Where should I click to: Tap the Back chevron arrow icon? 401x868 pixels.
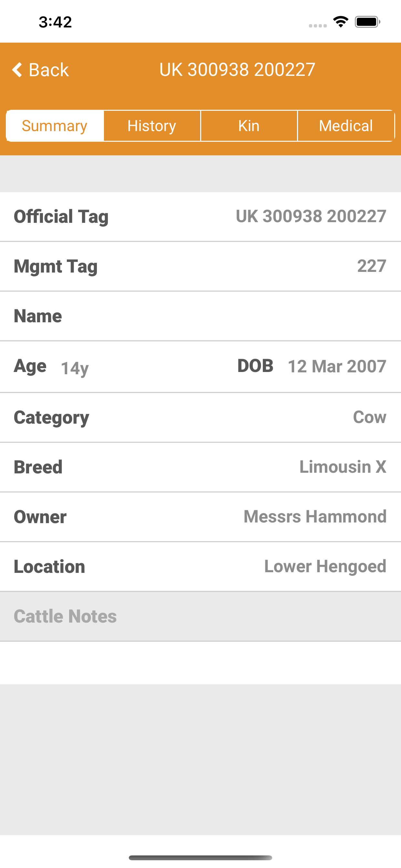(17, 70)
